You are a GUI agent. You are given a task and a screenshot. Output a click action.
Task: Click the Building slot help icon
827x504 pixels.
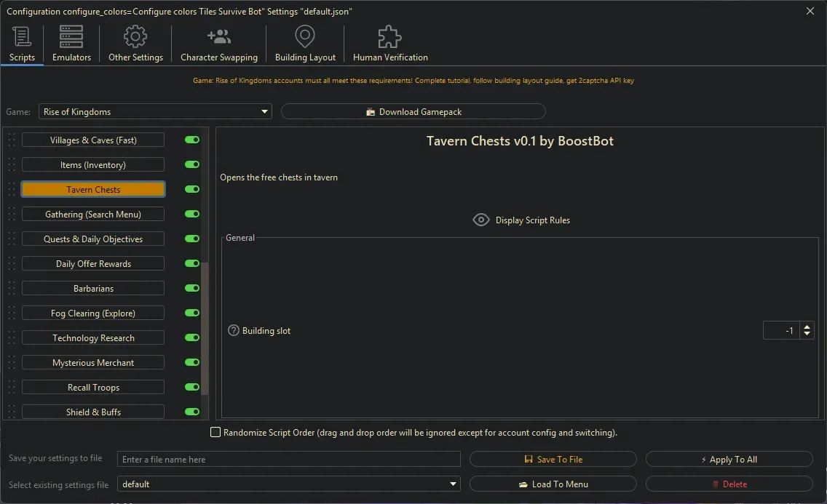[x=233, y=330]
